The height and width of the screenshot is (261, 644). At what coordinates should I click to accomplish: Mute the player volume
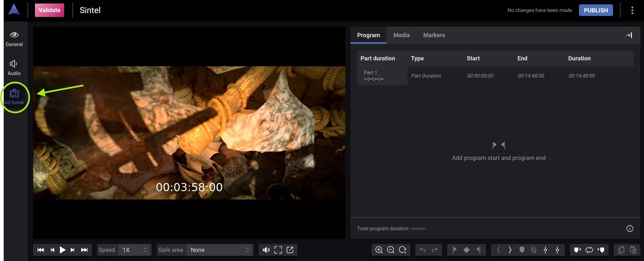pos(266,250)
